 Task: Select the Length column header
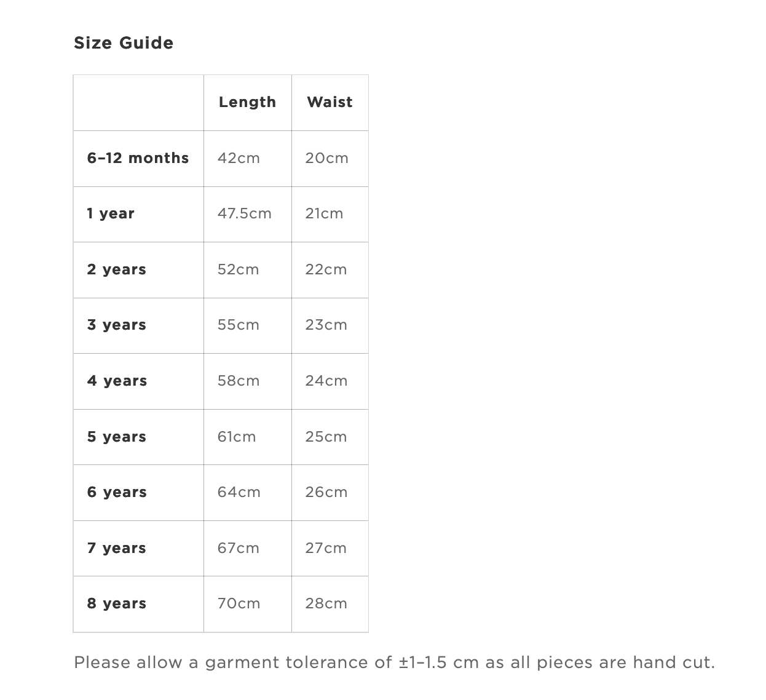coord(247,102)
